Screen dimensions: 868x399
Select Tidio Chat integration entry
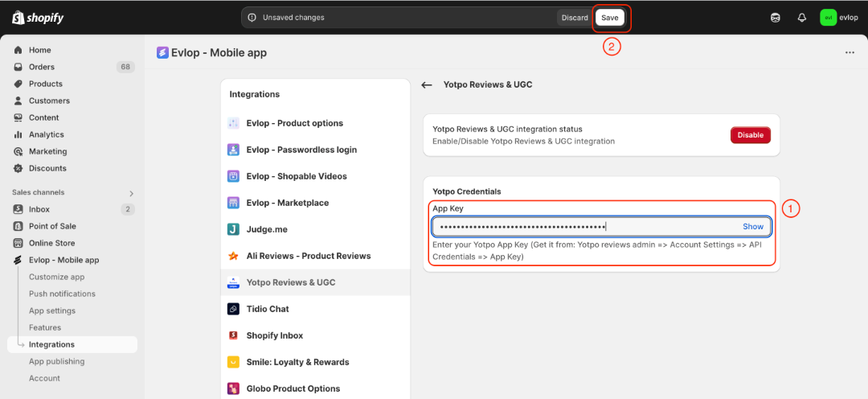pyautogui.click(x=316, y=309)
